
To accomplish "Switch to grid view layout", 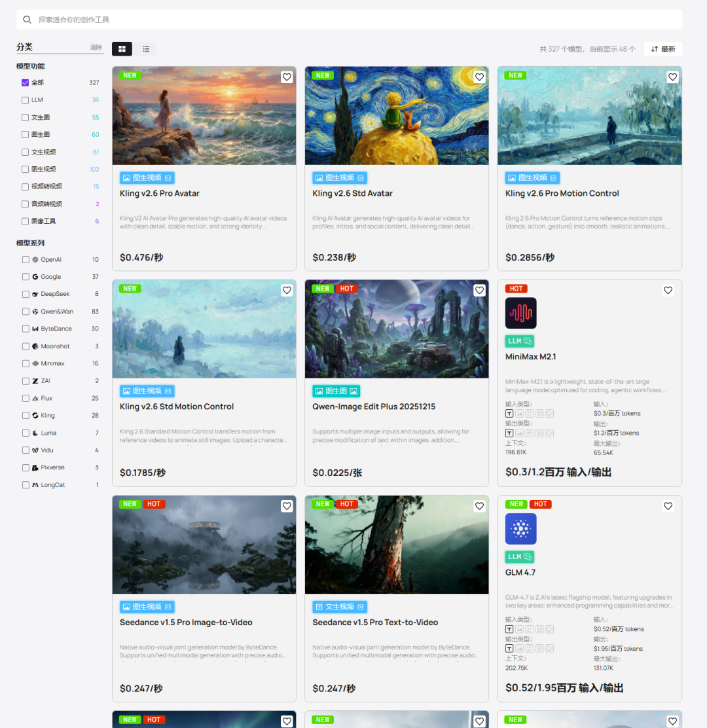I will (x=122, y=48).
